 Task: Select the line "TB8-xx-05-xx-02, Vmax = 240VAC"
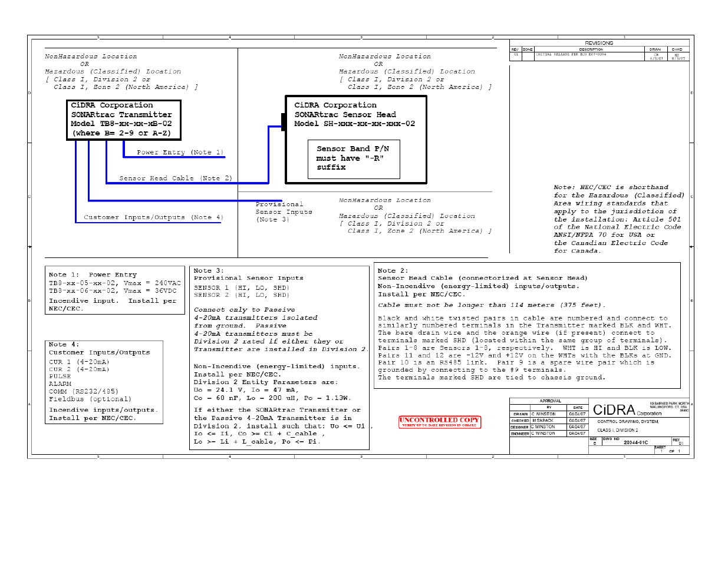[115, 283]
